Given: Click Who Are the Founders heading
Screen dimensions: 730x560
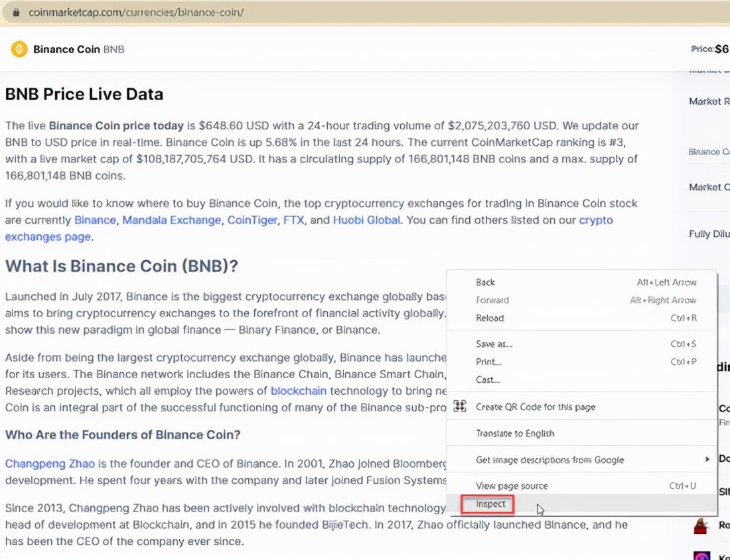Looking at the screenshot, I should click(123, 435).
